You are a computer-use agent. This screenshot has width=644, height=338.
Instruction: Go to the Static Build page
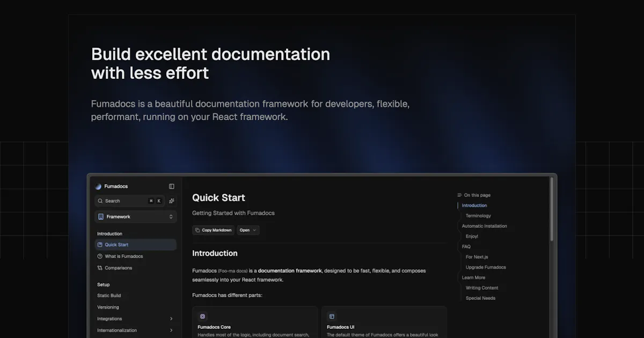pos(109,296)
